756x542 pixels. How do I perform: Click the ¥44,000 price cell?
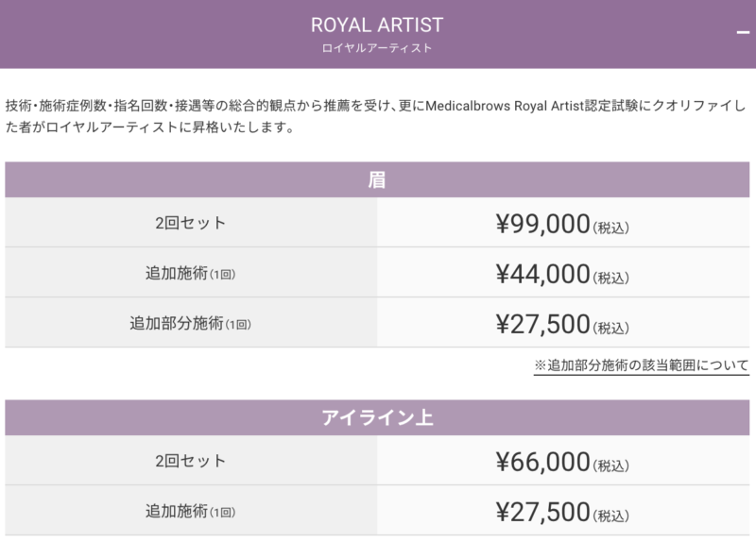pos(563,273)
